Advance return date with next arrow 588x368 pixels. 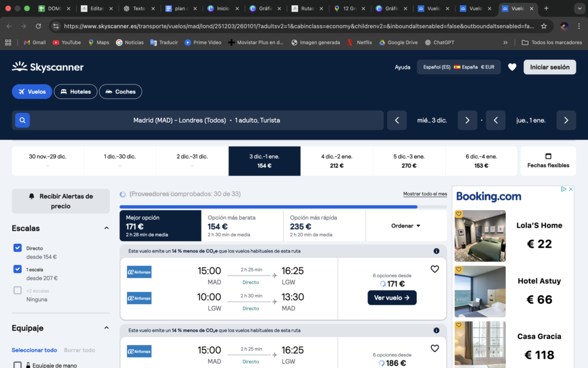point(566,120)
